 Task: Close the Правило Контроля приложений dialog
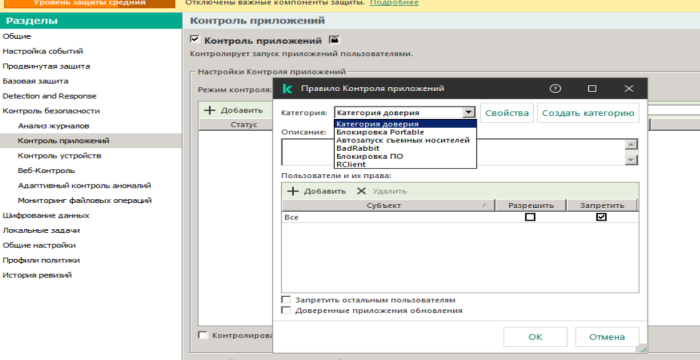(x=629, y=88)
